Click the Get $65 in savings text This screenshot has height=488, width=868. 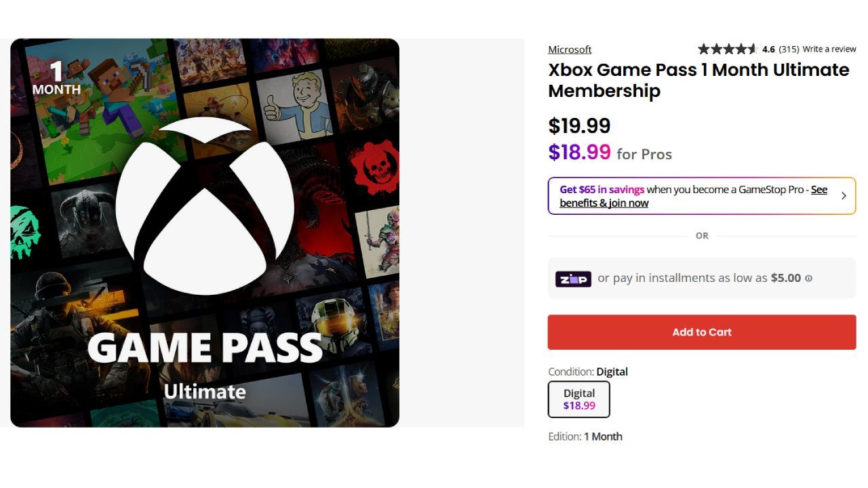tap(601, 190)
